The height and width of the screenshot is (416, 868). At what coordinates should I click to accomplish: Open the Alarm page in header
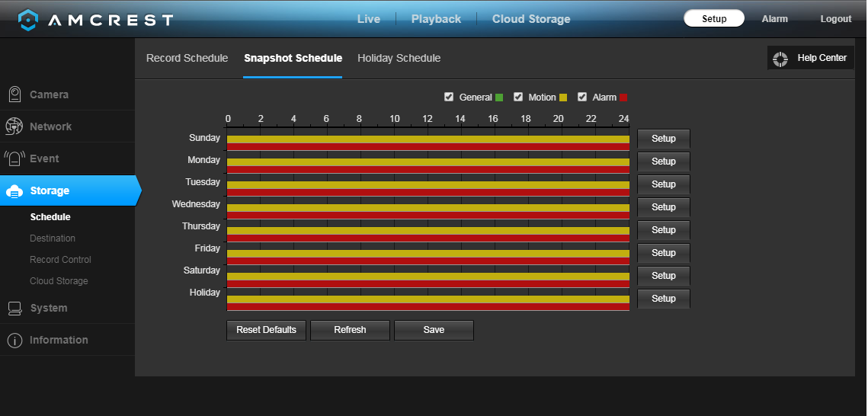click(774, 19)
